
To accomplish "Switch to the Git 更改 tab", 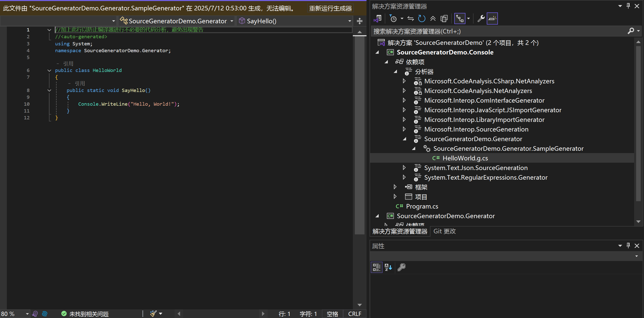I will (444, 231).
